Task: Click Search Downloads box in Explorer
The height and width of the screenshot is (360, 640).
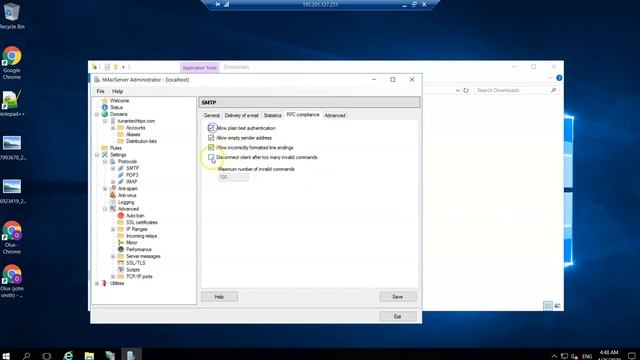Action: 516,90
